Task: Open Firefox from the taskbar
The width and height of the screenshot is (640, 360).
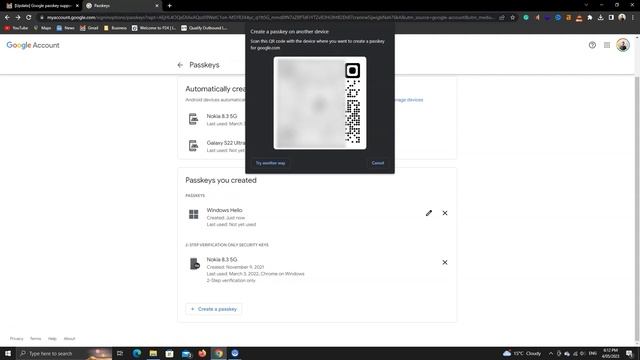Action: (202, 353)
